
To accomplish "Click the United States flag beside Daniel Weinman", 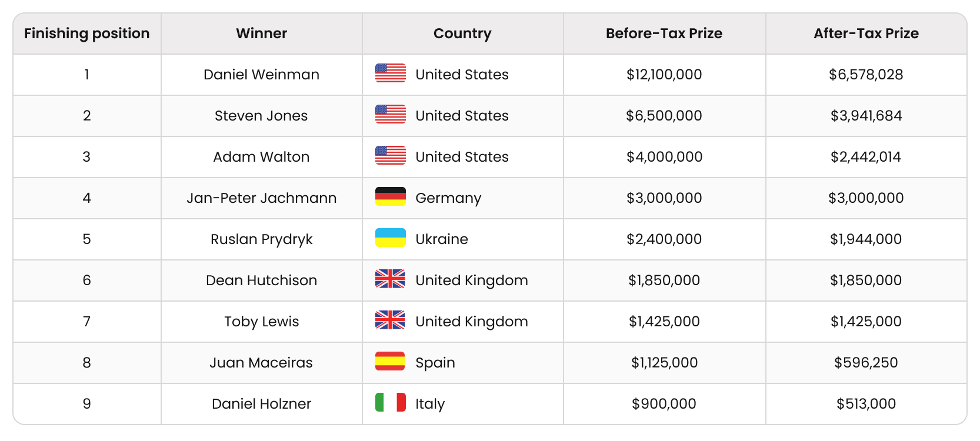I will tap(391, 73).
